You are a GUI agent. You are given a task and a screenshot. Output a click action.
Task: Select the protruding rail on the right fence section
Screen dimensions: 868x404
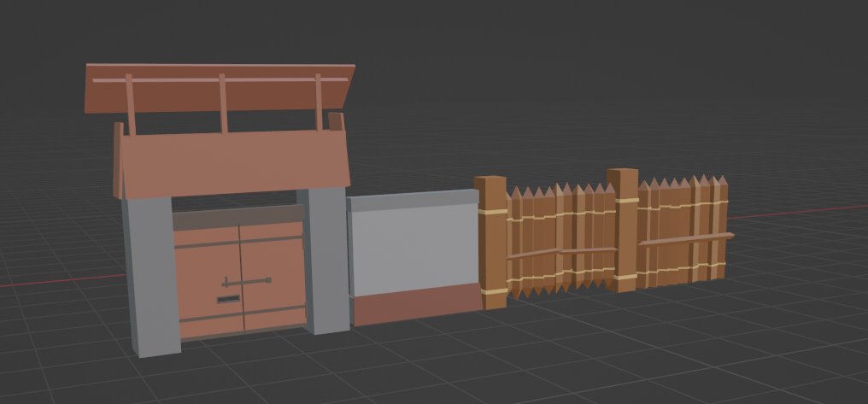pyautogui.click(x=686, y=239)
